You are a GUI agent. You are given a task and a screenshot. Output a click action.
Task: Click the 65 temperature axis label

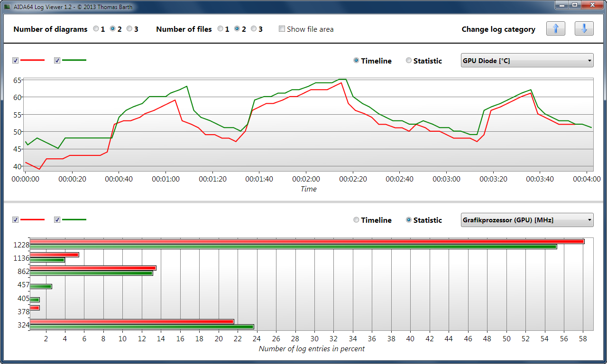[x=17, y=80]
